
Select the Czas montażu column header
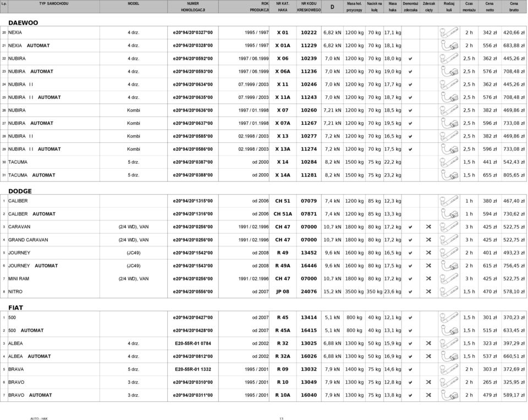pos(469,7)
